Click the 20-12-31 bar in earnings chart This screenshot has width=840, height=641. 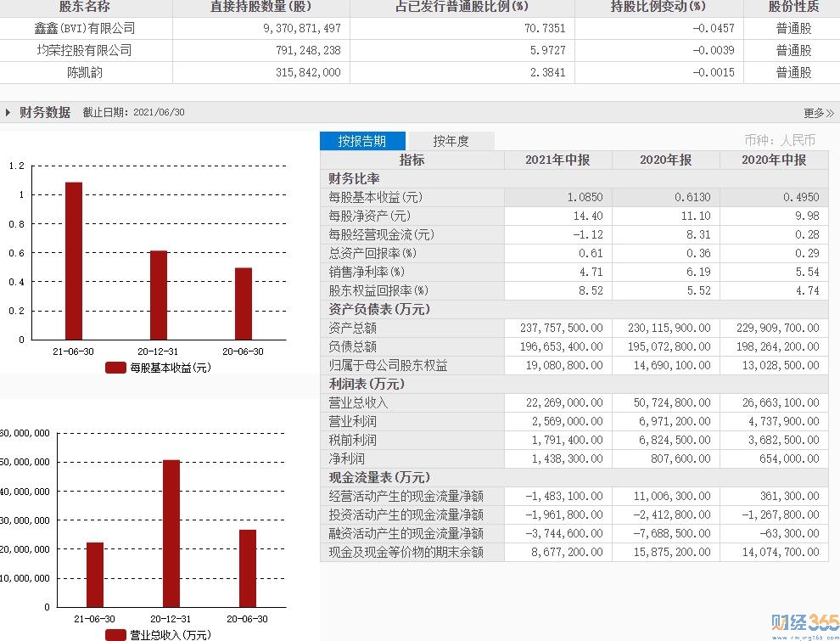[x=159, y=295]
